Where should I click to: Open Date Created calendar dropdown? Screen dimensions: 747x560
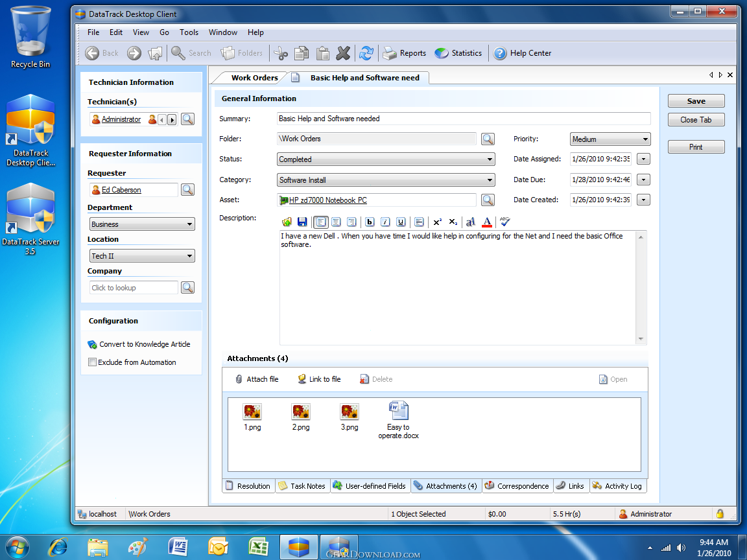(x=644, y=200)
